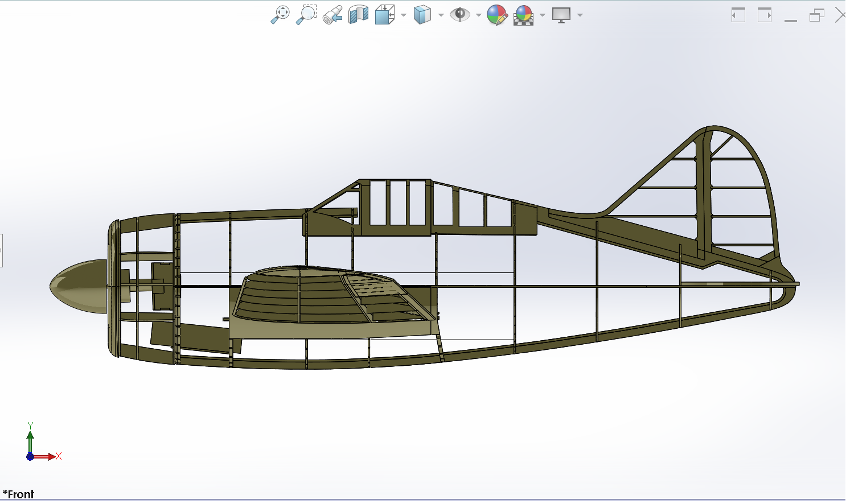Screen dimensions: 846x504
Task: Expand the right panel with the arrow-box icon
Action: click(765, 15)
